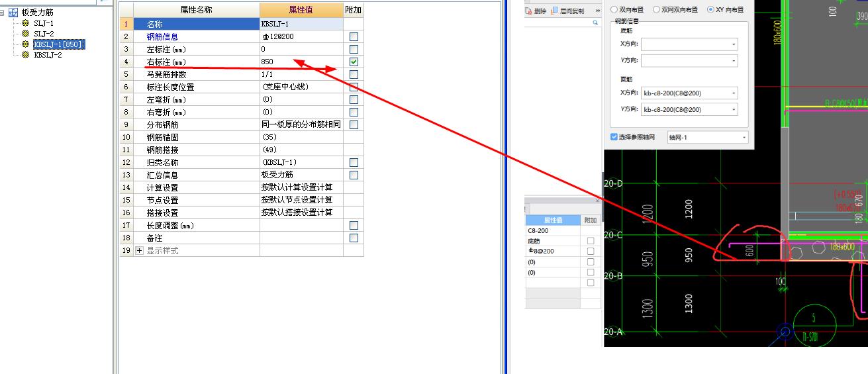The height and width of the screenshot is (374, 868).
Task: Uncheck the 选择参照轴网 checkbox
Action: pyautogui.click(x=614, y=137)
